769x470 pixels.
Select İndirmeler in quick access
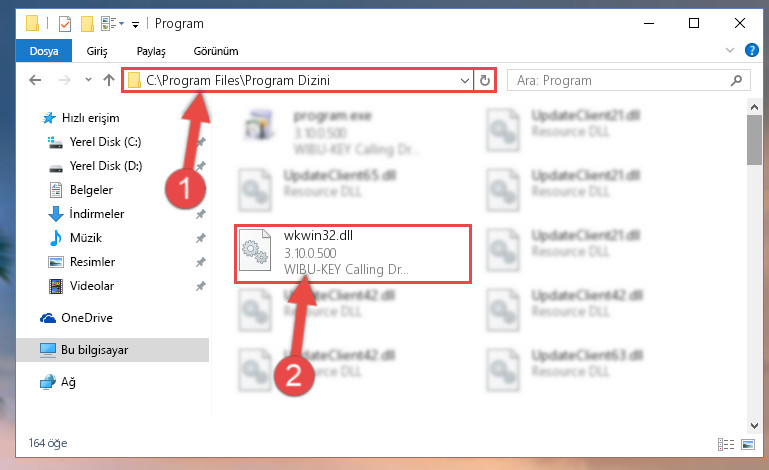tap(97, 214)
